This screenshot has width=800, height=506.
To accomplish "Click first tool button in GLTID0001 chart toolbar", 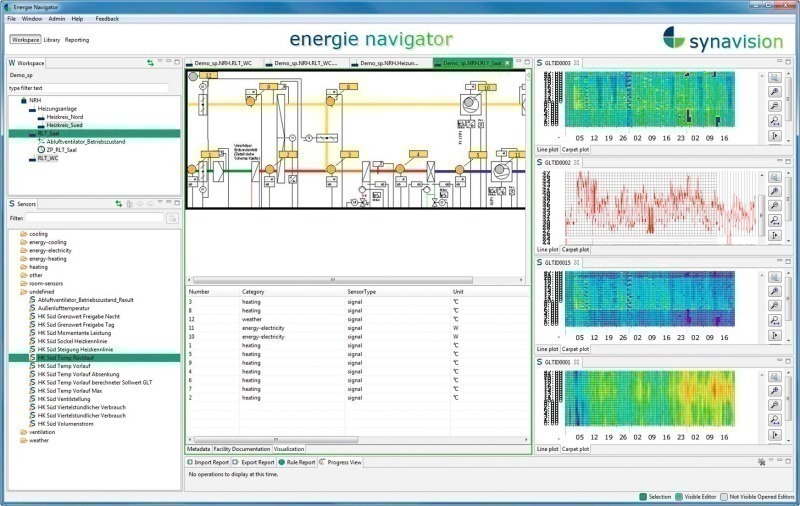I will click(x=774, y=376).
